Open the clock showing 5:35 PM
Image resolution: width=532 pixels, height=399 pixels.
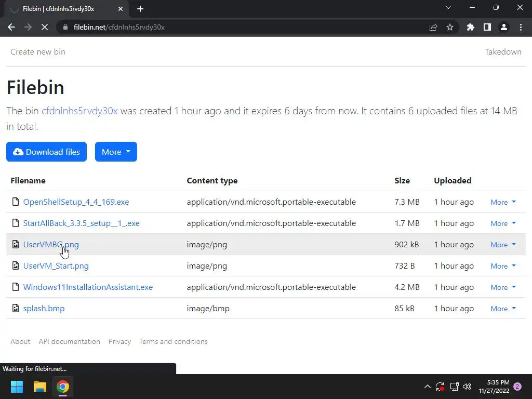(x=495, y=387)
